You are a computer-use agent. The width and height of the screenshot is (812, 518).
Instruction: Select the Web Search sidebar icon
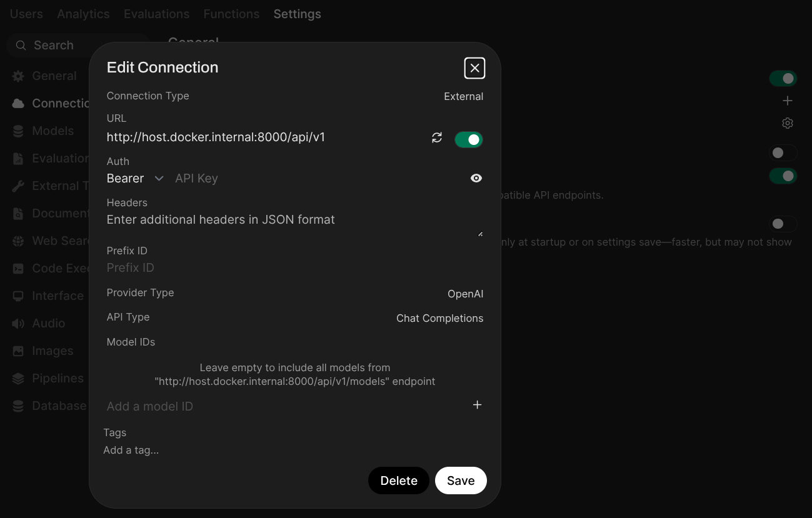click(x=18, y=241)
